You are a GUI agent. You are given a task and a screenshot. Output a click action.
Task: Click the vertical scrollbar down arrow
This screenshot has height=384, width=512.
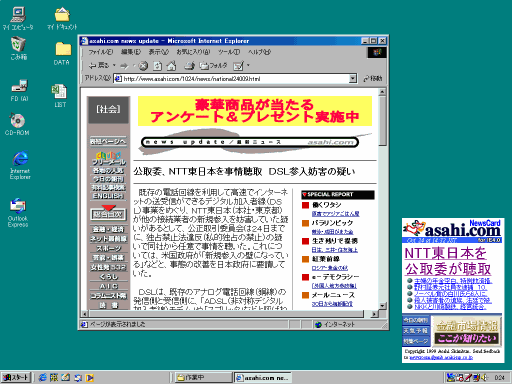383,306
